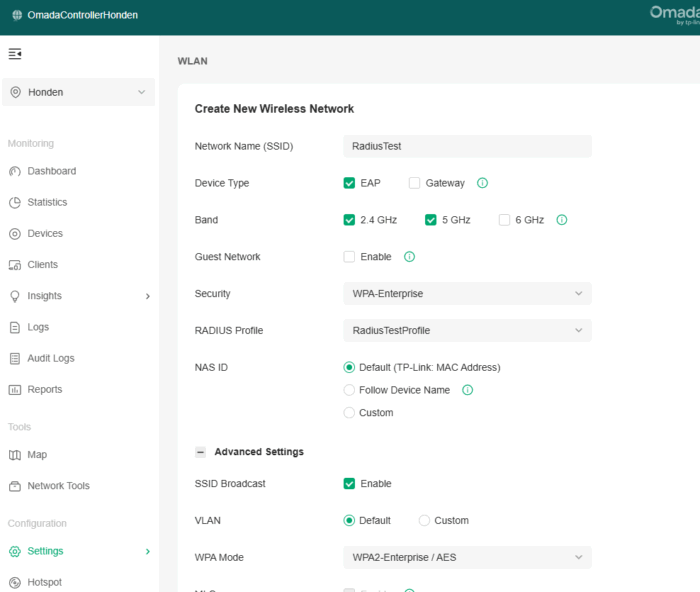Image resolution: width=700 pixels, height=592 pixels.
Task: Enable the Gateway device type checkbox
Action: click(x=414, y=183)
